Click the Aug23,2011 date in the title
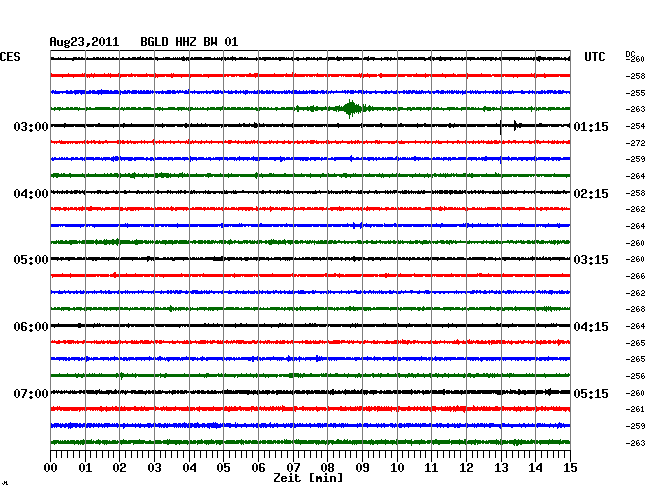The width and height of the screenshot is (650, 494). tap(84, 42)
